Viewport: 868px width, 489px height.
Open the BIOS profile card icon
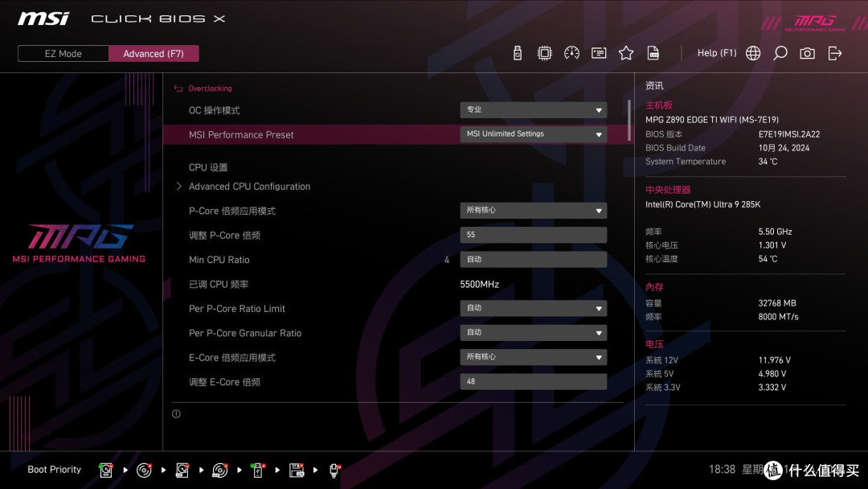(x=599, y=53)
